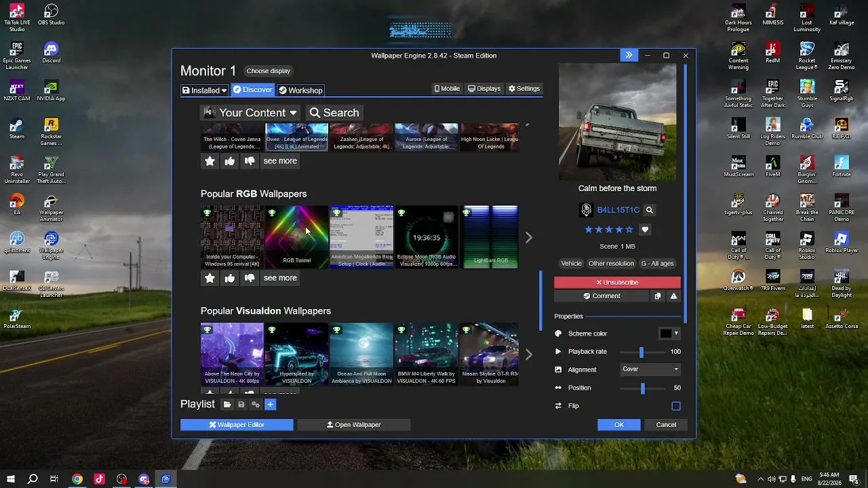Click the G - All ages tag

pyautogui.click(x=658, y=264)
